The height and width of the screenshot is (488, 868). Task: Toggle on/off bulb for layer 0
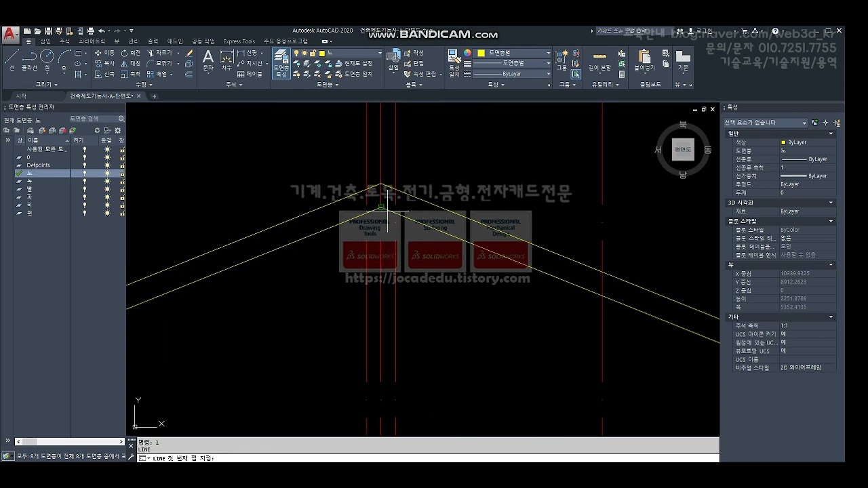point(85,157)
